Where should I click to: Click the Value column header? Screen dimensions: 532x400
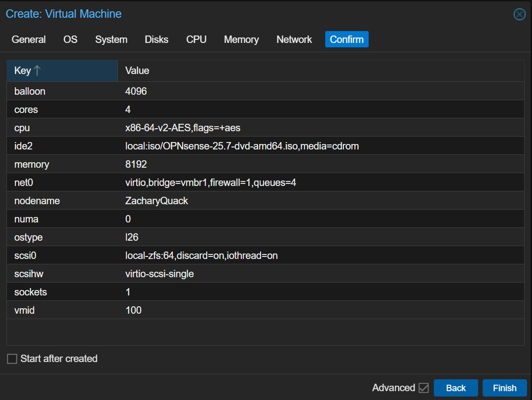[x=320, y=71]
